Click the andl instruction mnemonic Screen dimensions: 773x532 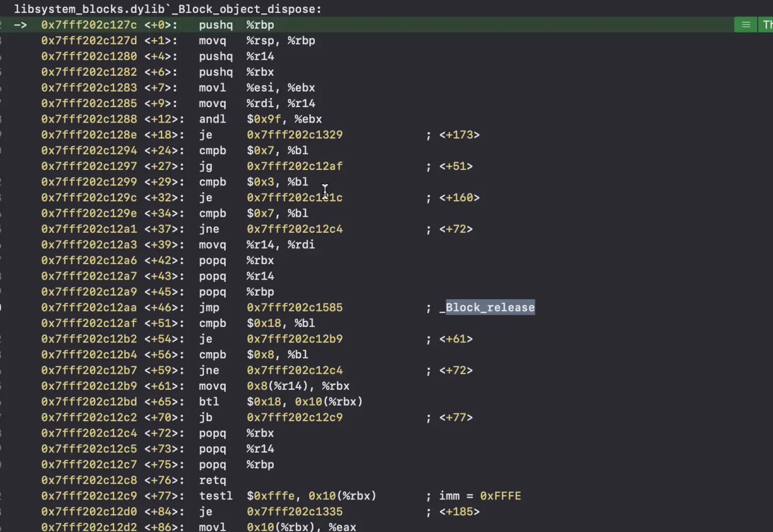pyautogui.click(x=212, y=119)
